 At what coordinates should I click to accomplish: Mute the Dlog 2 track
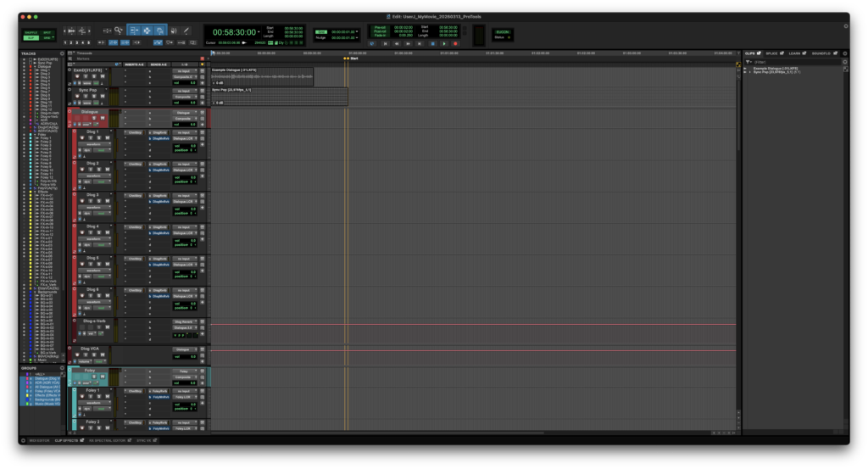point(107,170)
